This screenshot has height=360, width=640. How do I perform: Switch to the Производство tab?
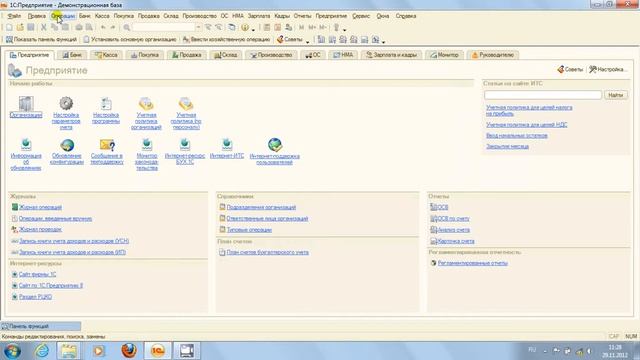pos(271,55)
